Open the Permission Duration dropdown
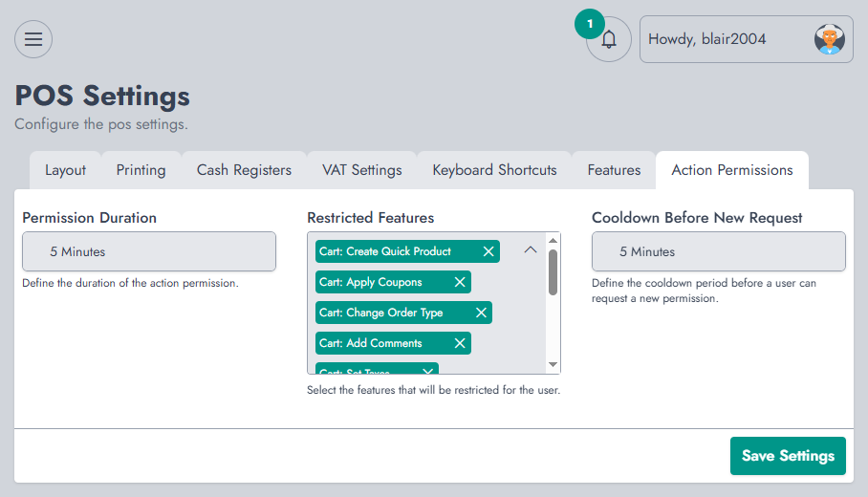Screen dimensions: 868x497 pyautogui.click(x=149, y=251)
